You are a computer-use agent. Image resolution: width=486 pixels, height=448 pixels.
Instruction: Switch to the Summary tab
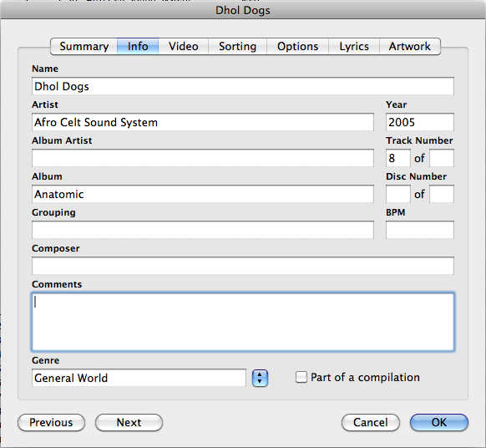point(84,47)
